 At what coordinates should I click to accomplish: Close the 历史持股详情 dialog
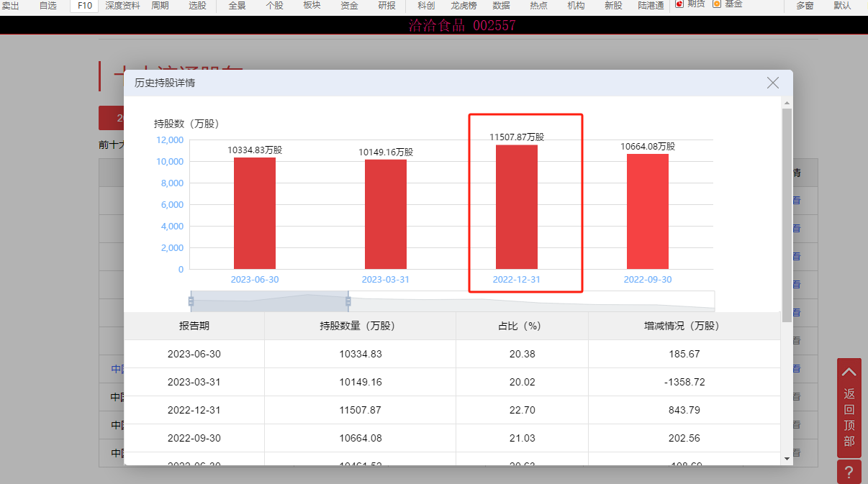coord(773,83)
